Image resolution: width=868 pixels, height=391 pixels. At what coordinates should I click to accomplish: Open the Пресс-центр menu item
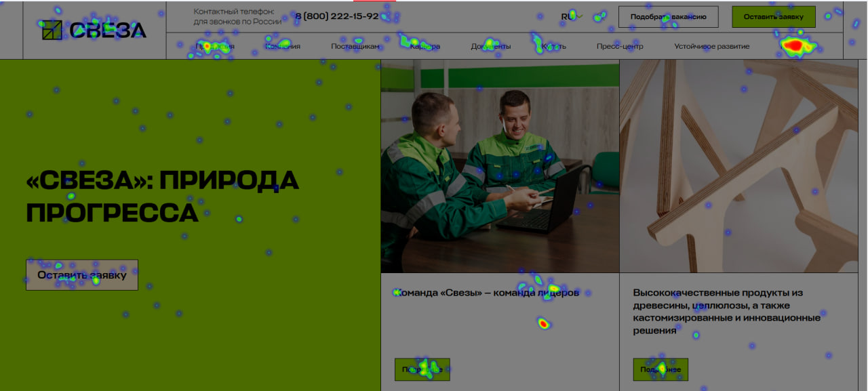[620, 47]
